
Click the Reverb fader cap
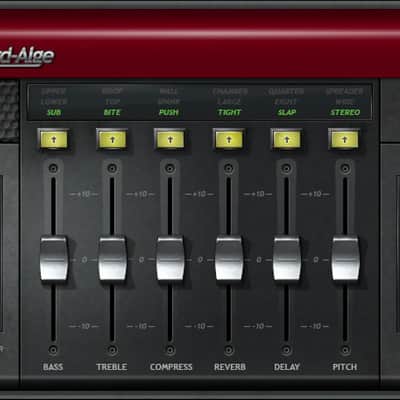click(x=229, y=259)
